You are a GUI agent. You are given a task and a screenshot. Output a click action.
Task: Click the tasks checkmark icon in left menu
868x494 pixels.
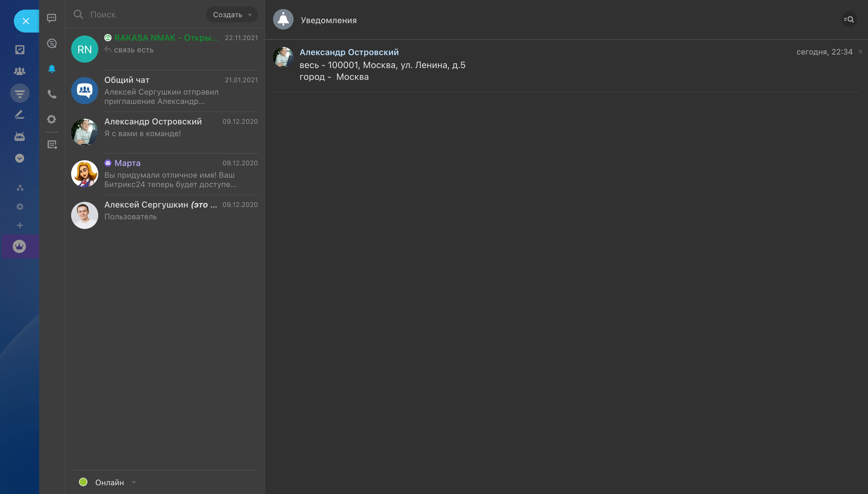[x=20, y=49]
